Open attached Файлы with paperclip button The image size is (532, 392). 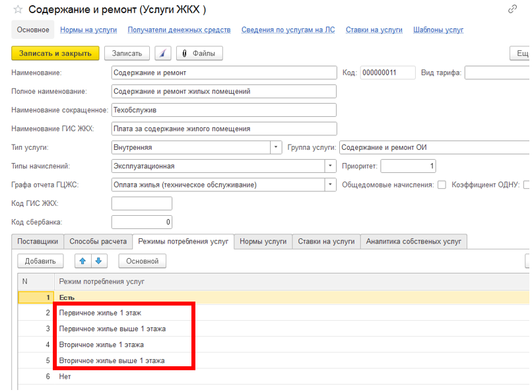pyautogui.click(x=199, y=53)
